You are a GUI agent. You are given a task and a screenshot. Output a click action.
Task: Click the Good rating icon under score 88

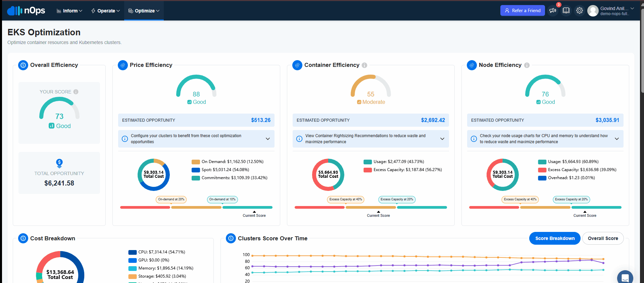click(190, 102)
